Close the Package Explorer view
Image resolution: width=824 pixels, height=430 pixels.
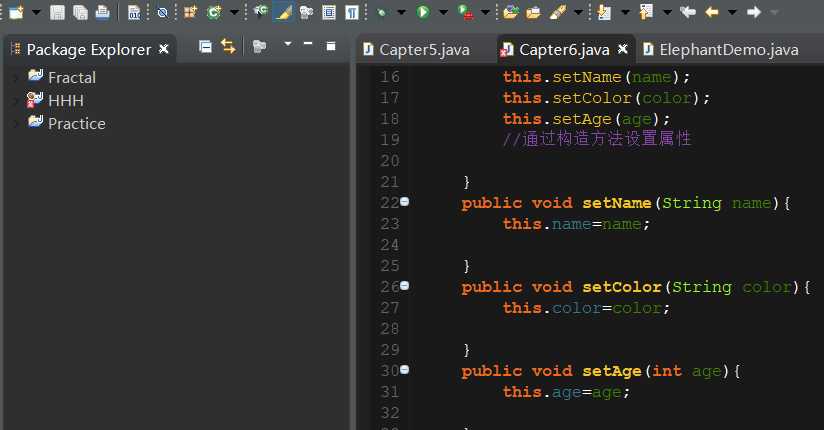click(x=164, y=49)
